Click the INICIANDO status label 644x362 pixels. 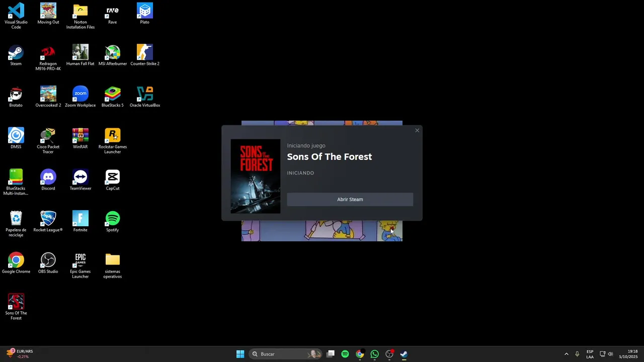[x=300, y=173]
